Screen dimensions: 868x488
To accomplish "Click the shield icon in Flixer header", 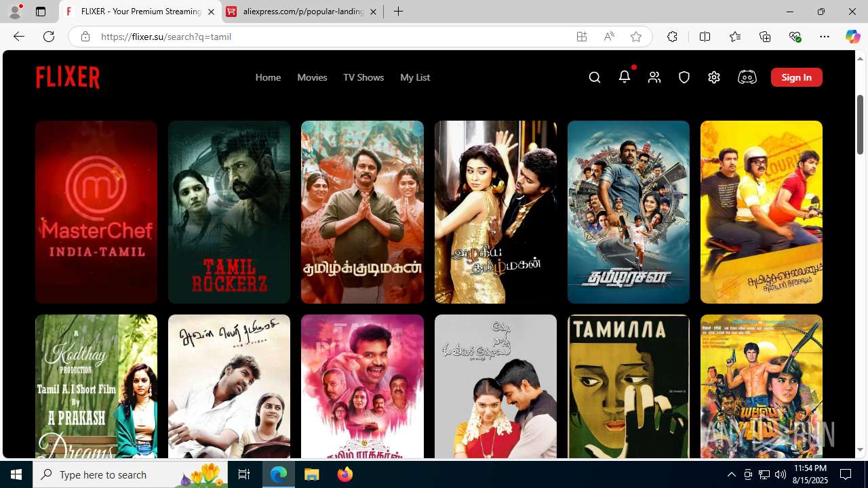I will coord(684,77).
